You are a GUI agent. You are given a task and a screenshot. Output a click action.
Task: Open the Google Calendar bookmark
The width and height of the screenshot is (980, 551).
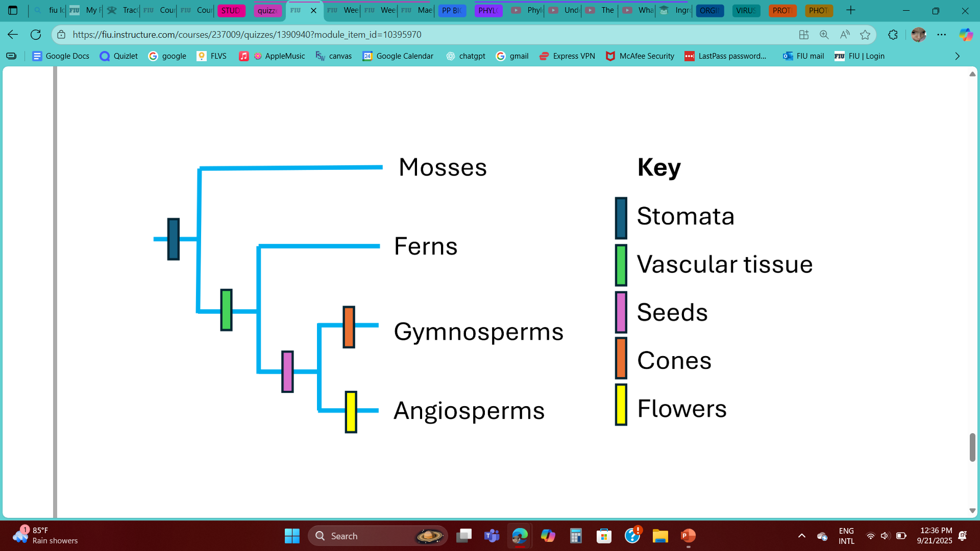tap(398, 56)
